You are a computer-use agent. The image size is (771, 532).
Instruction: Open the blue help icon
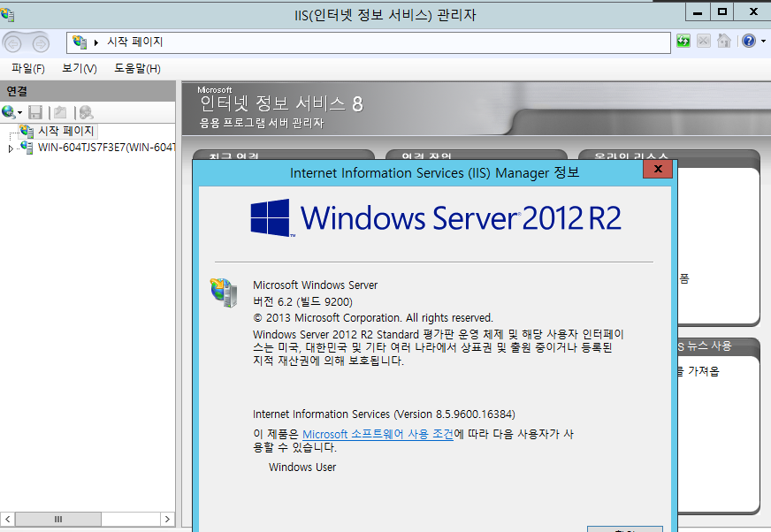click(x=749, y=41)
